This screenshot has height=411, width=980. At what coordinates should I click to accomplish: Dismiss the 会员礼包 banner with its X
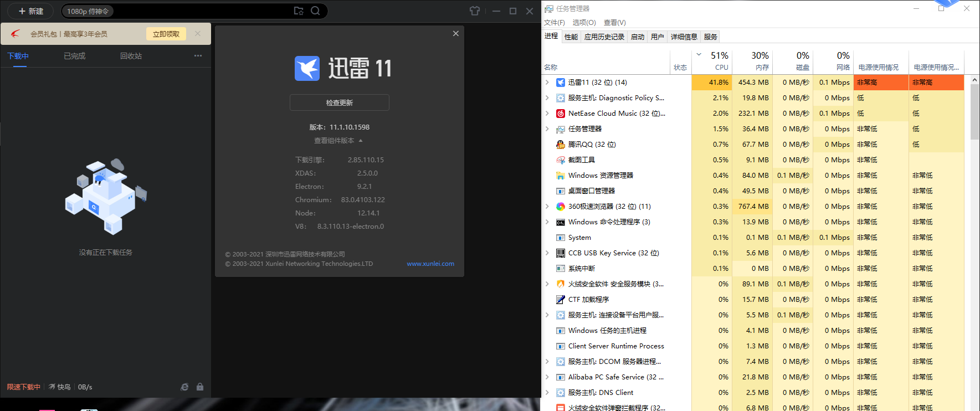point(198,34)
